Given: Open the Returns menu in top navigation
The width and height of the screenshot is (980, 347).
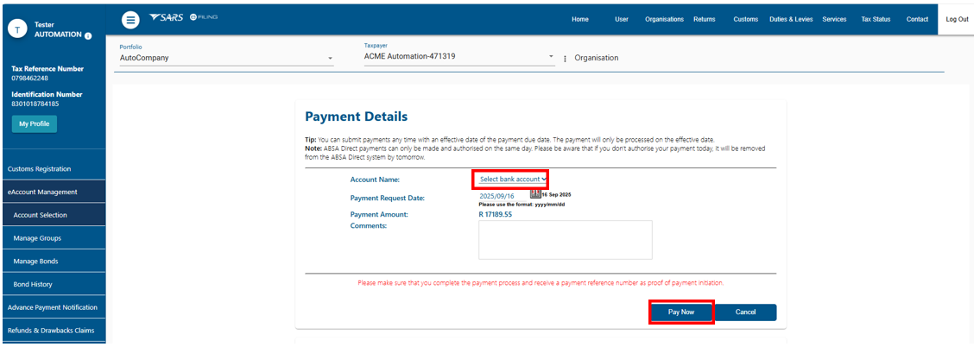Looking at the screenshot, I should click(704, 19).
